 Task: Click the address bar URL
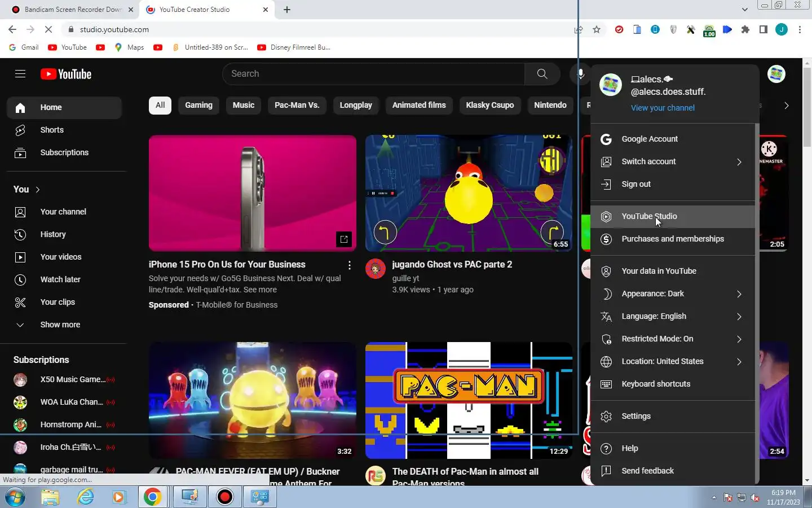coord(114,29)
